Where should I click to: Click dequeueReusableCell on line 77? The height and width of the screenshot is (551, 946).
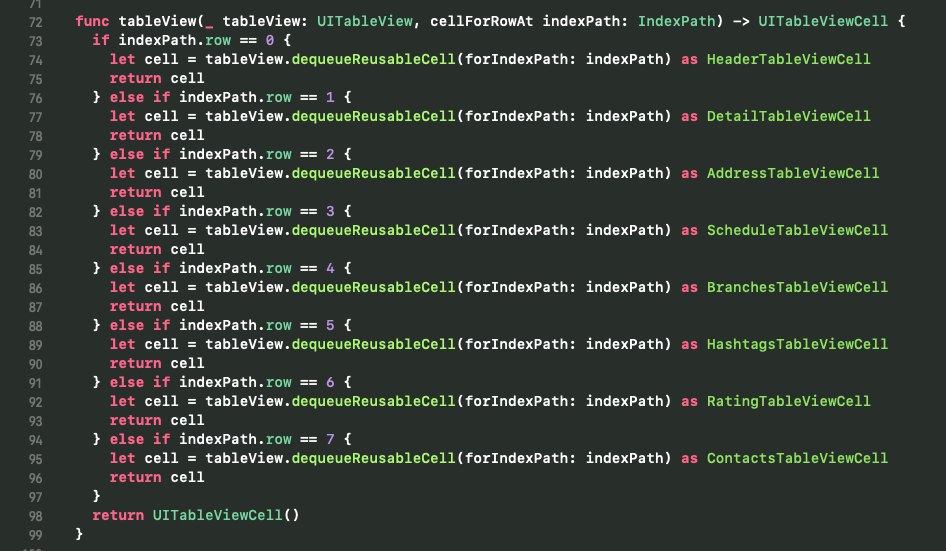[x=373, y=116]
